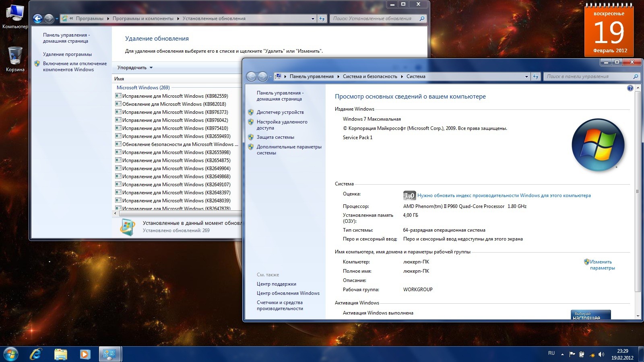The image size is (644, 362).
Task: Click the Установленные обновления breadcrumb
Action: 214,19
